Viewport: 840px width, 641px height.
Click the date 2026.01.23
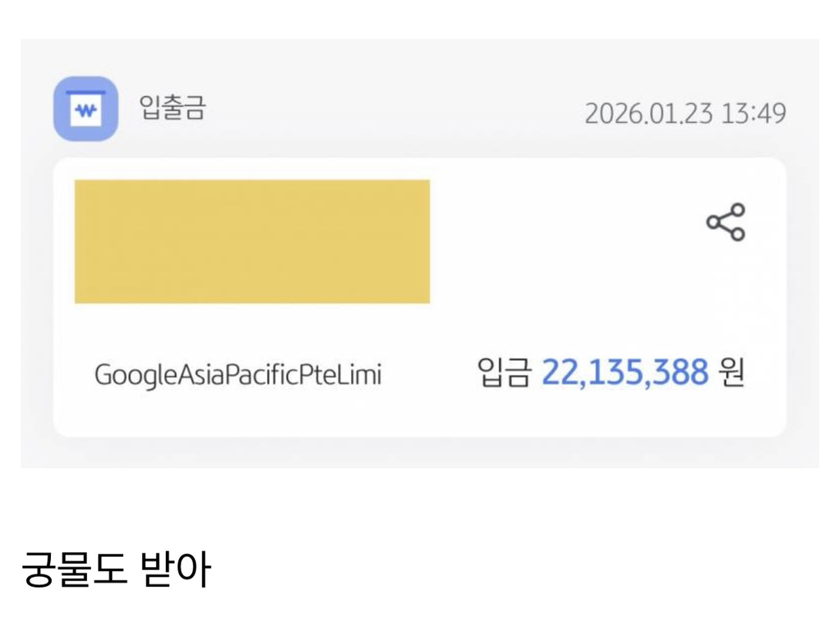pos(648,114)
